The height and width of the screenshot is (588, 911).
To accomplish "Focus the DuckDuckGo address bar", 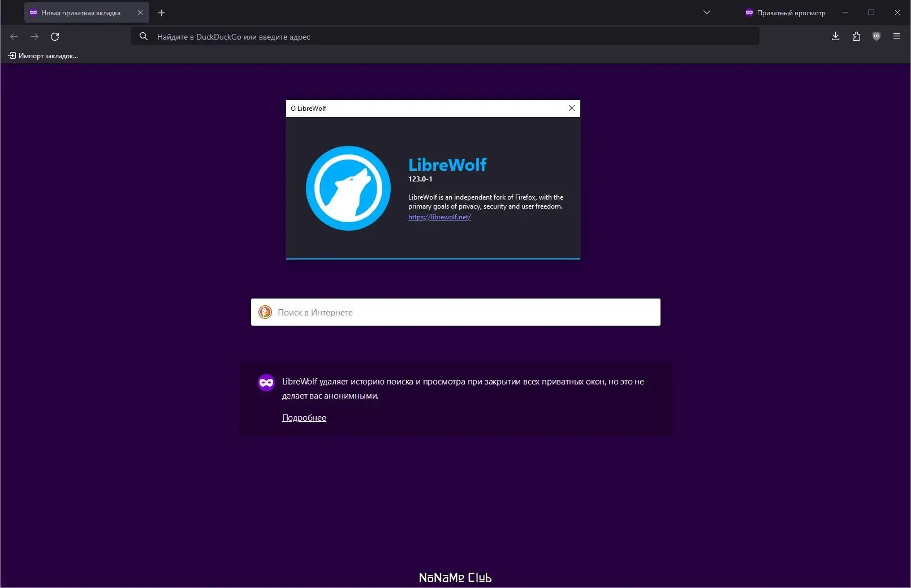I will coord(445,37).
